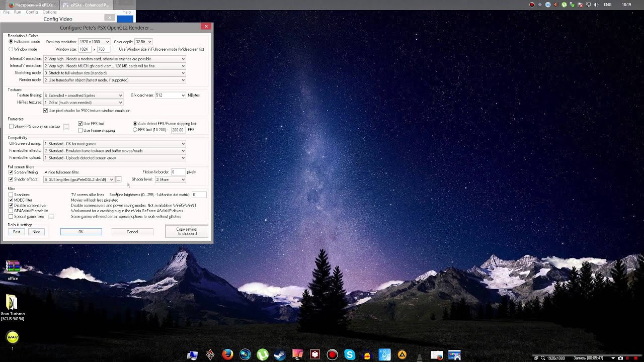Open the AIMP orange triangle dock icon
The image size is (644, 362).
402,354
